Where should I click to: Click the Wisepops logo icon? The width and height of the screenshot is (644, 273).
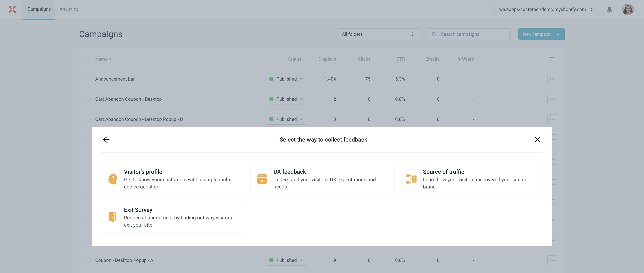pyautogui.click(x=12, y=9)
